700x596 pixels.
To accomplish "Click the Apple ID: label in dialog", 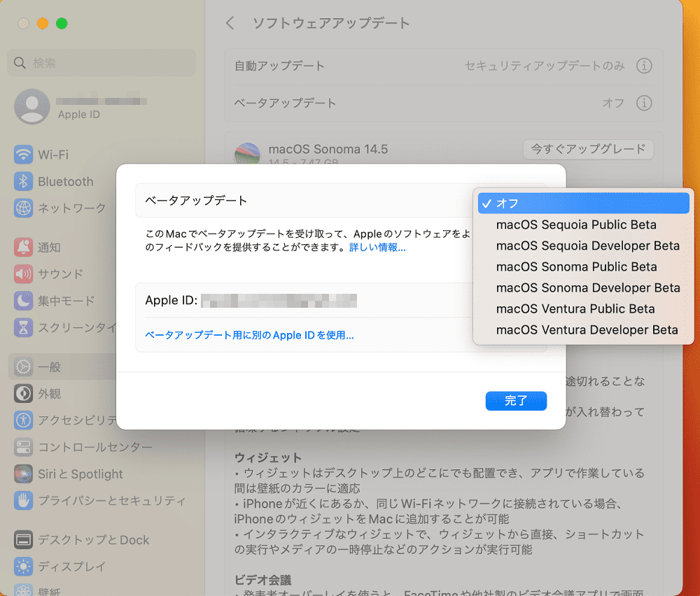I will pos(171,300).
